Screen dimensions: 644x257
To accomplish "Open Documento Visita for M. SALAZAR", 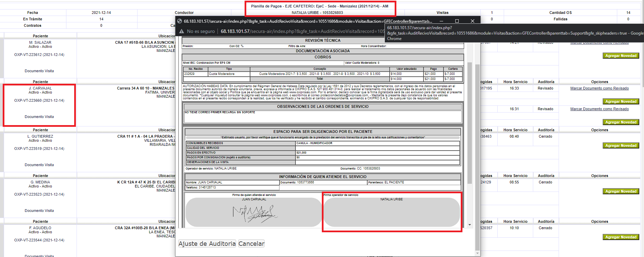I will pyautogui.click(x=39, y=71).
